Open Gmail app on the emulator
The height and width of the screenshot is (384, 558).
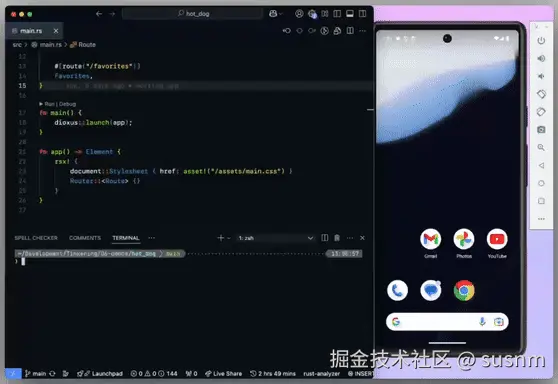point(431,239)
